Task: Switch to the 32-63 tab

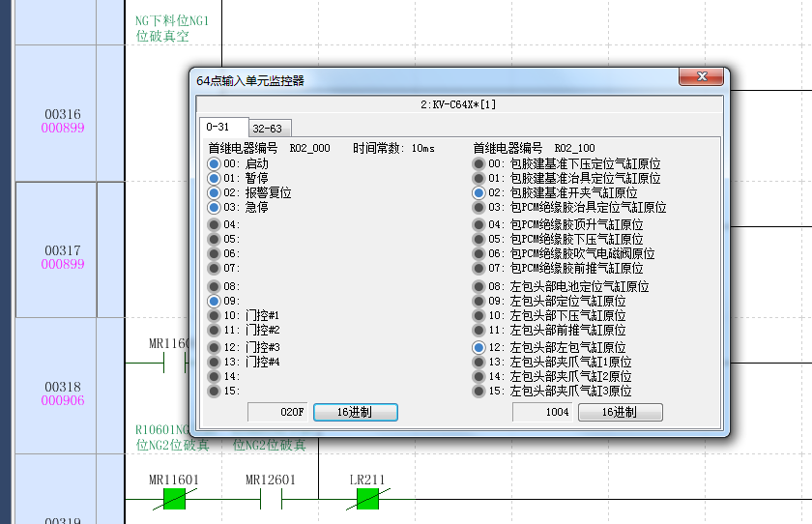Action: (267, 129)
